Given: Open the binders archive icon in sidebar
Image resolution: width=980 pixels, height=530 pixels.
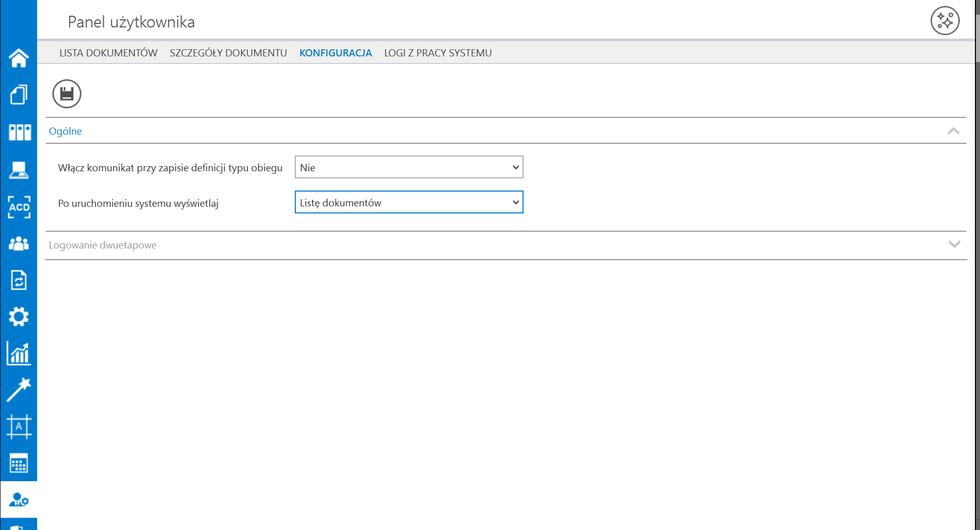Looking at the screenshot, I should (x=20, y=132).
